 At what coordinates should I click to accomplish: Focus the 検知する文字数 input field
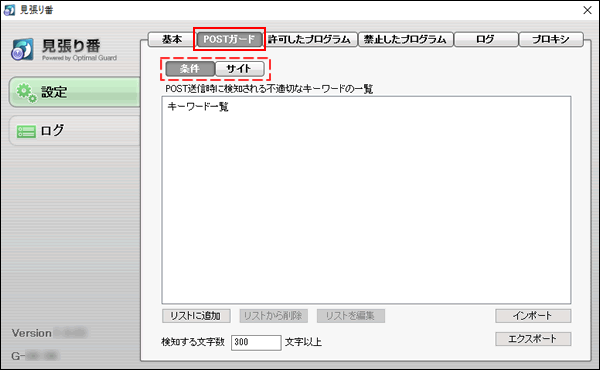tap(256, 342)
